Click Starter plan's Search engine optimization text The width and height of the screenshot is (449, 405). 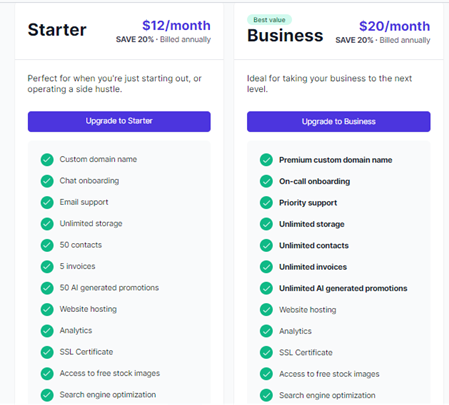[108, 395]
